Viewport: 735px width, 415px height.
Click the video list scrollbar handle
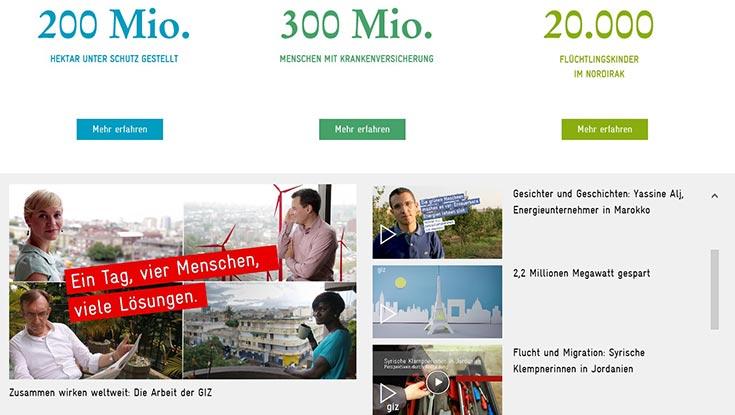coord(714,289)
